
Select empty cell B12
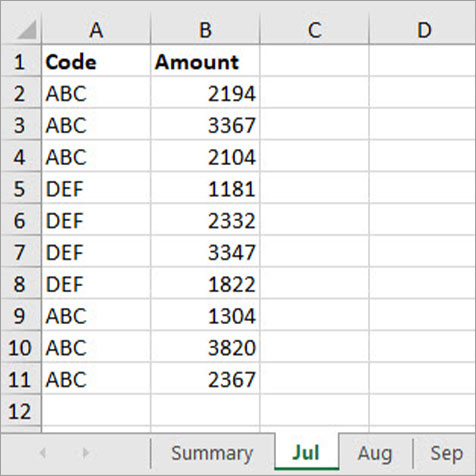coord(205,410)
